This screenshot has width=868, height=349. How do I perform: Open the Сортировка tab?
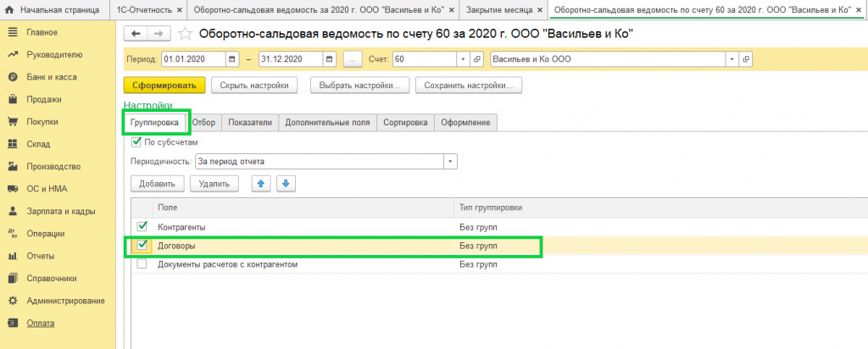click(x=406, y=123)
